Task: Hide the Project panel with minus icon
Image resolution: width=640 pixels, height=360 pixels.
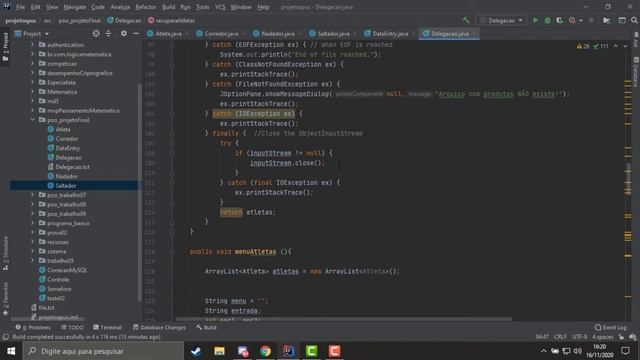Action: (136, 33)
